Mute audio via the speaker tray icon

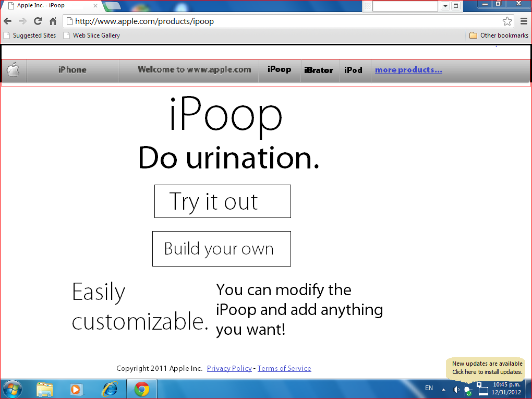coord(456,389)
